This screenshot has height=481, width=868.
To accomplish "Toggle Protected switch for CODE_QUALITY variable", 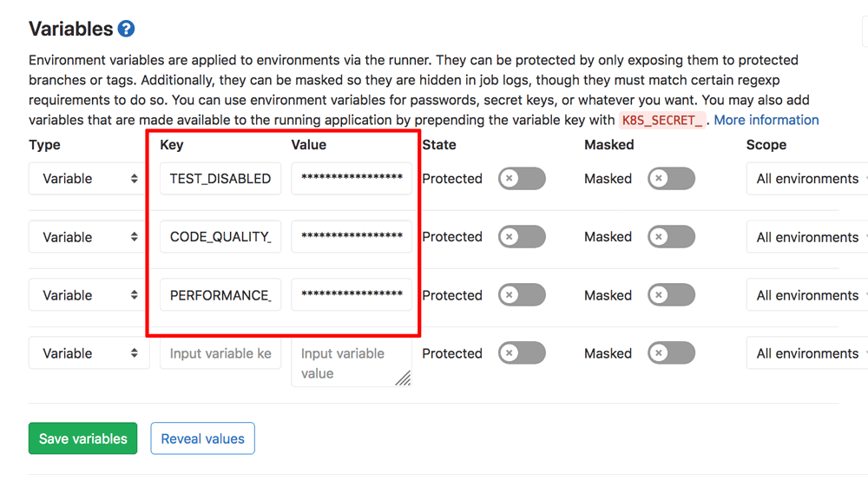I will point(522,237).
